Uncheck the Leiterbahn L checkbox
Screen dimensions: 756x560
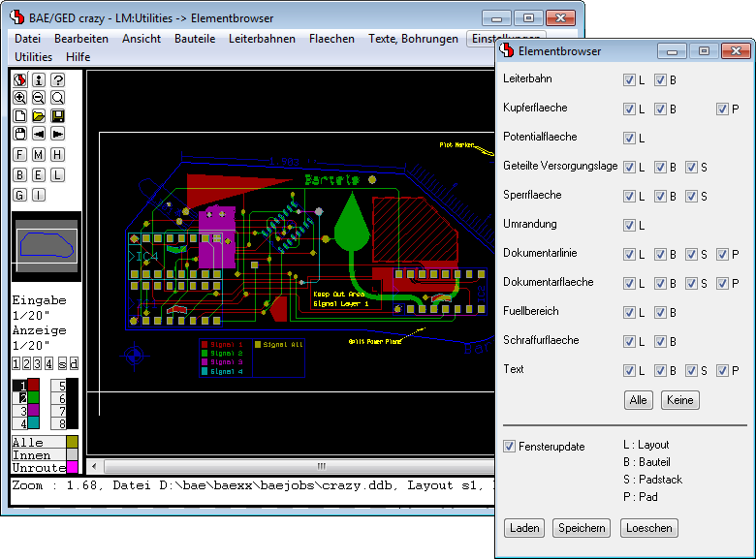[629, 80]
